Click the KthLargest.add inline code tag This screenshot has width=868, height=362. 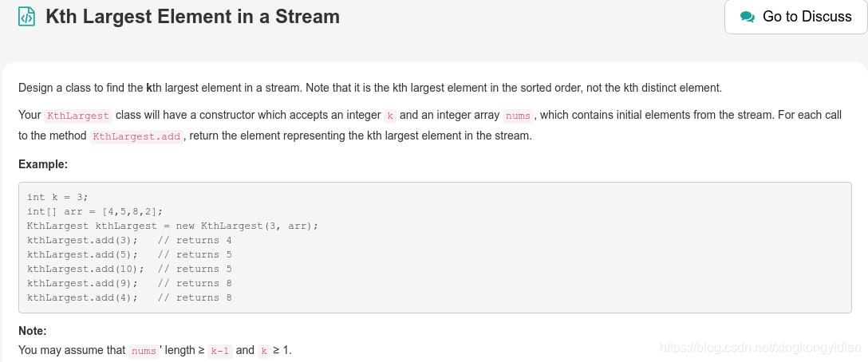tap(136, 136)
